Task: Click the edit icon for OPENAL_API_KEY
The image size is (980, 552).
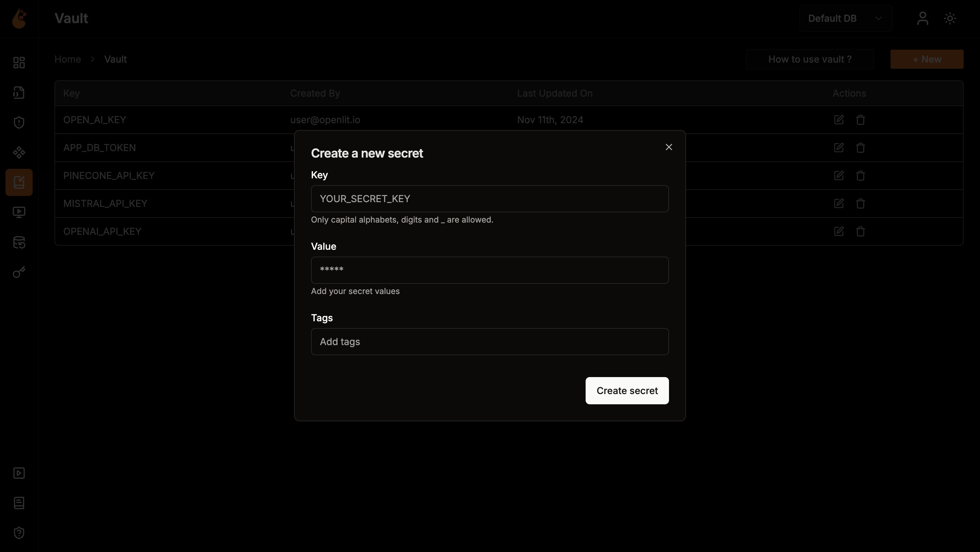Action: click(x=839, y=231)
